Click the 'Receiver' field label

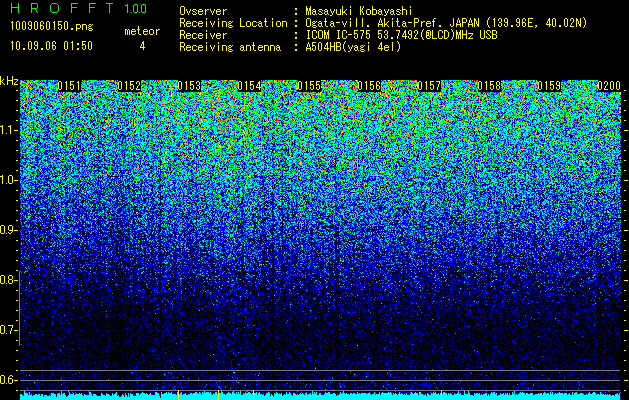pyautogui.click(x=203, y=35)
